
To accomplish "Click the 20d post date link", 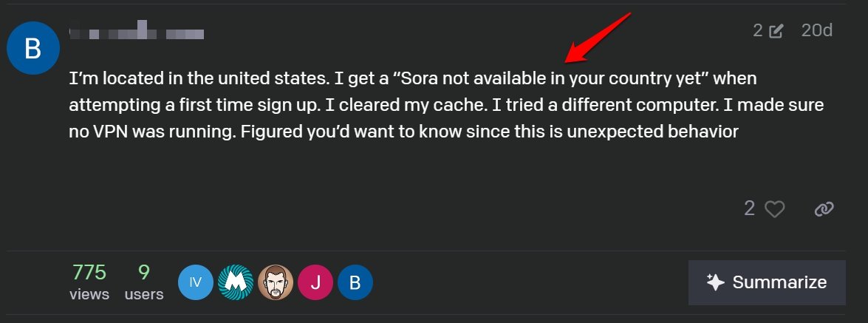I will 817,31.
